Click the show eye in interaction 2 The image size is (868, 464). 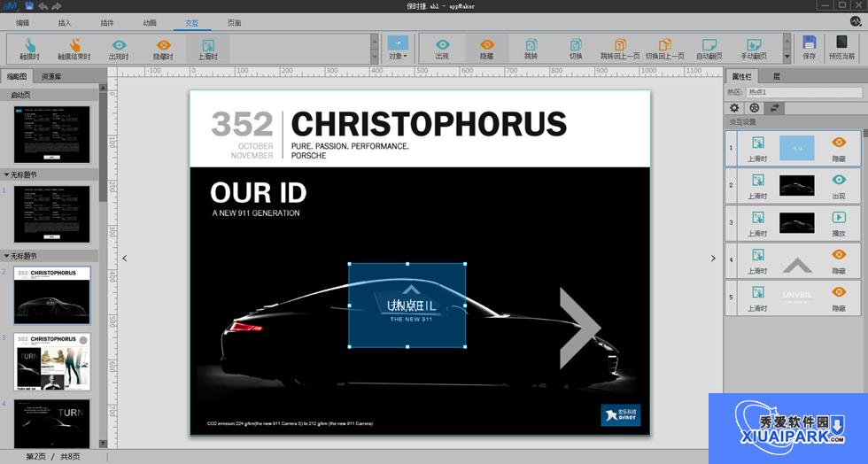[x=839, y=180]
